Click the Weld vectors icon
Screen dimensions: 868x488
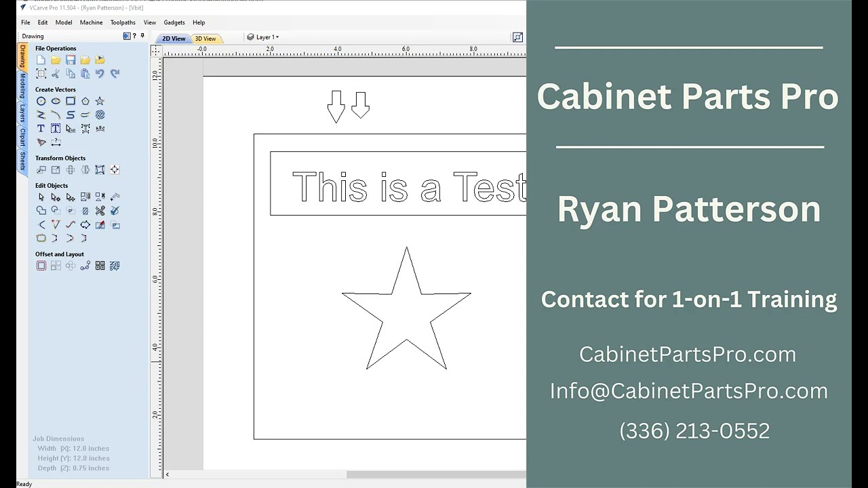coord(41,211)
